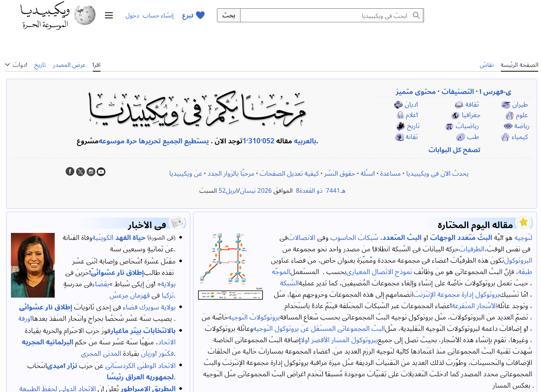Open the حقوق النشر copyright link
The image size is (541, 392).
[340, 173]
